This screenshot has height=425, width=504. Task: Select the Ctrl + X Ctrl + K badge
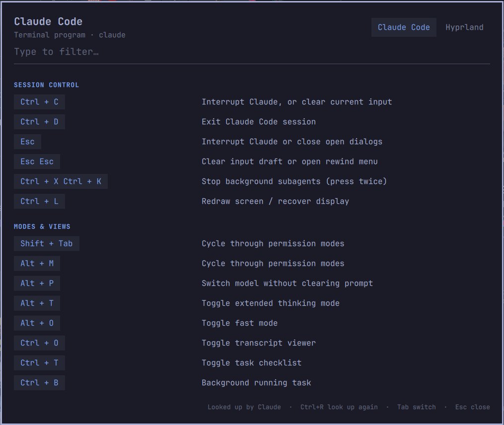(61, 181)
